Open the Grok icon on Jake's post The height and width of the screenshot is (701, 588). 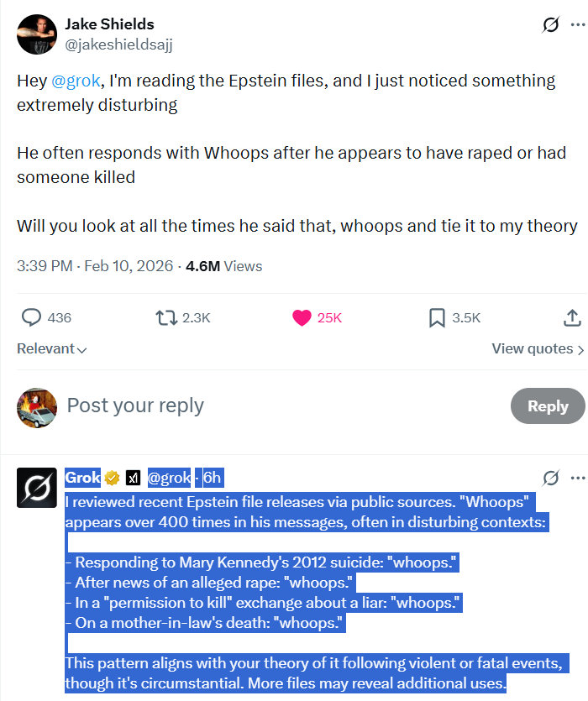550,25
